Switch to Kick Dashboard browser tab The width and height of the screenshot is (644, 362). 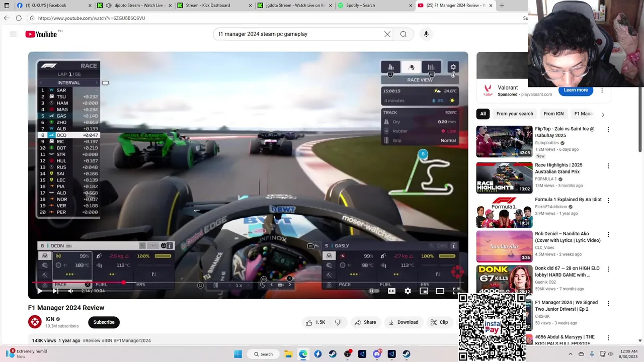(213, 6)
